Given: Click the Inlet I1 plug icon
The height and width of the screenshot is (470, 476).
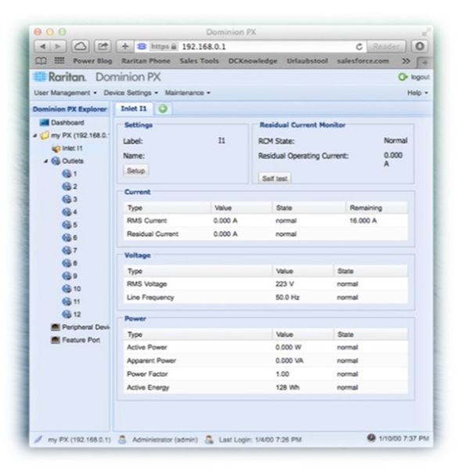Looking at the screenshot, I should click(56, 148).
